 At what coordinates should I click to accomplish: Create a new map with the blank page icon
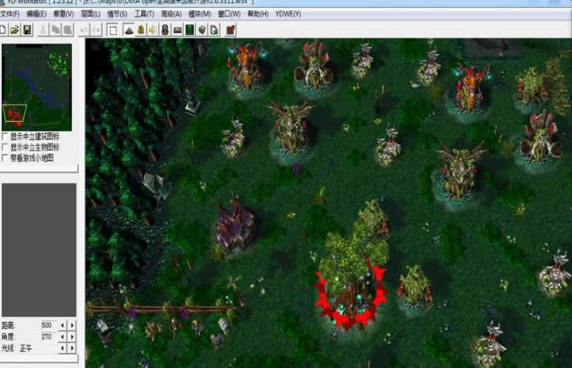[3, 30]
